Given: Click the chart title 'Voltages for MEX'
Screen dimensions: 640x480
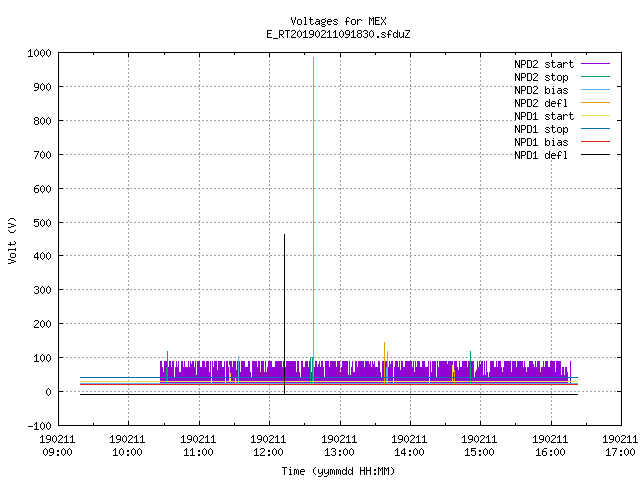Looking at the screenshot, I should coord(338,21).
